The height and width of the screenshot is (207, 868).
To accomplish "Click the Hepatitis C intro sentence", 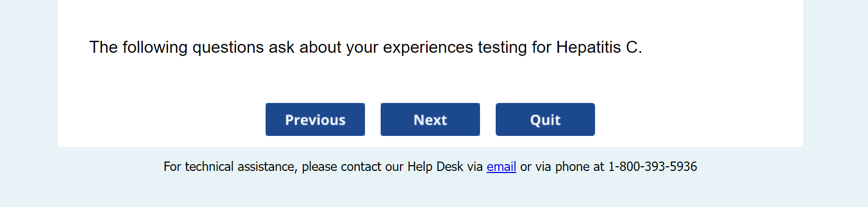I will pos(366,48).
